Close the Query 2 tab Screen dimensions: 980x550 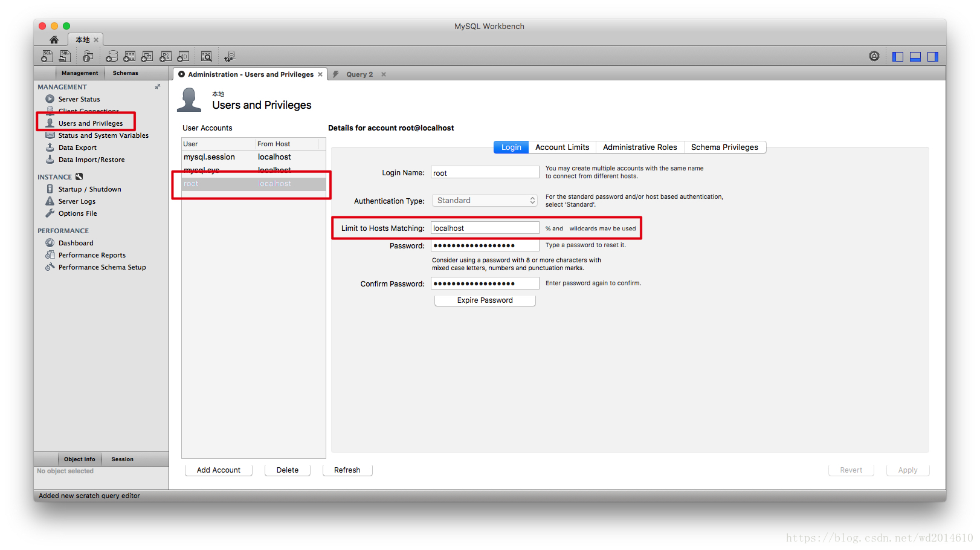(384, 74)
